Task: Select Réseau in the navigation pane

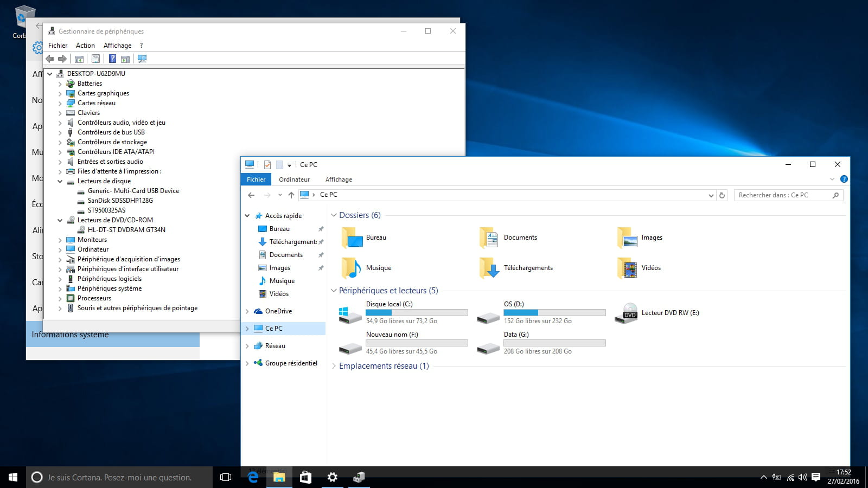Action: 275,346
